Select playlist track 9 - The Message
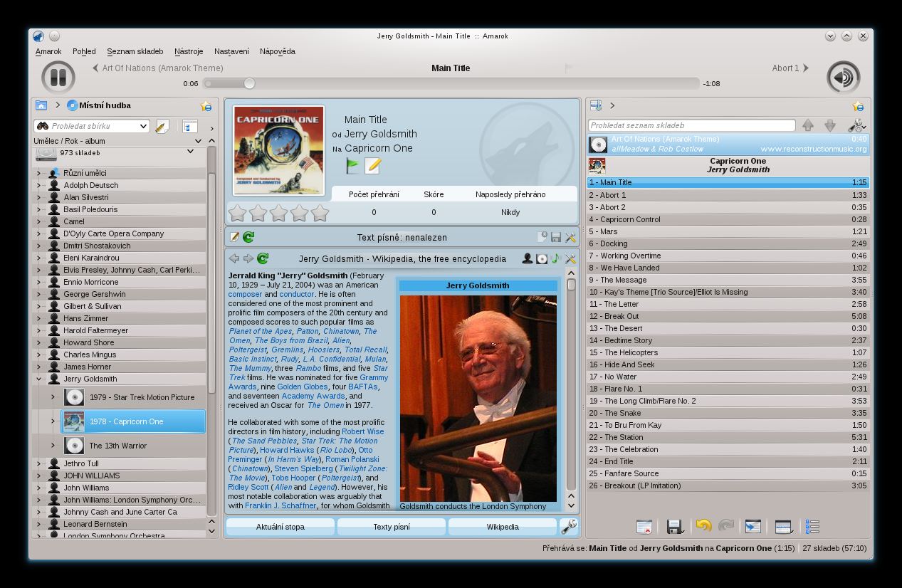The height and width of the screenshot is (588, 902). pyautogui.click(x=728, y=280)
